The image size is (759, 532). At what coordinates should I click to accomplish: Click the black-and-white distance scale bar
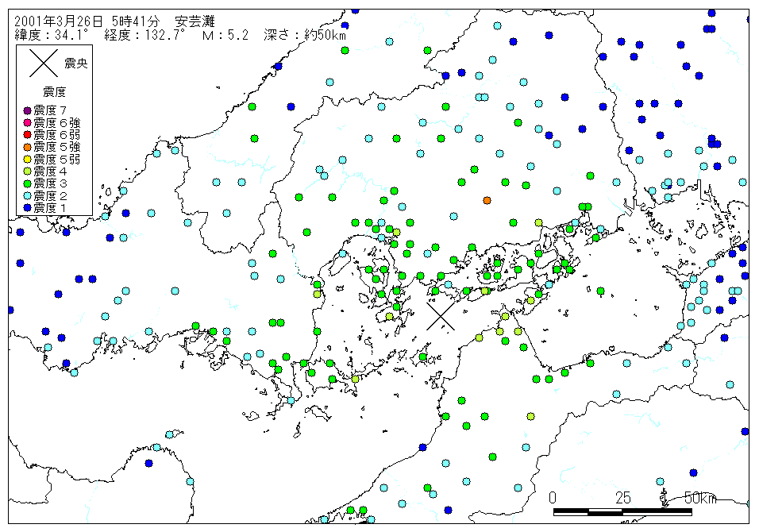click(x=622, y=511)
